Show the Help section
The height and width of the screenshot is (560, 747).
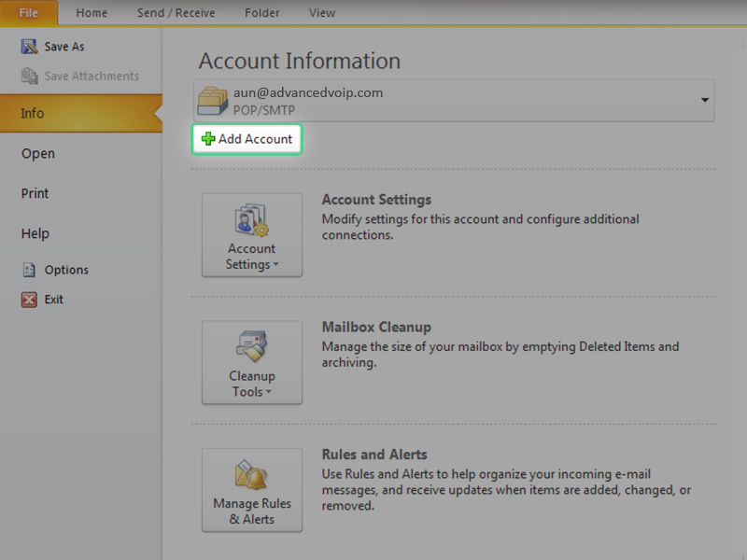[x=35, y=233]
